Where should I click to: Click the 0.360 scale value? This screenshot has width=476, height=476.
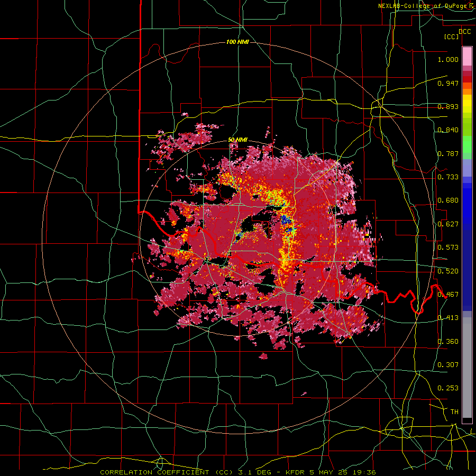(448, 342)
